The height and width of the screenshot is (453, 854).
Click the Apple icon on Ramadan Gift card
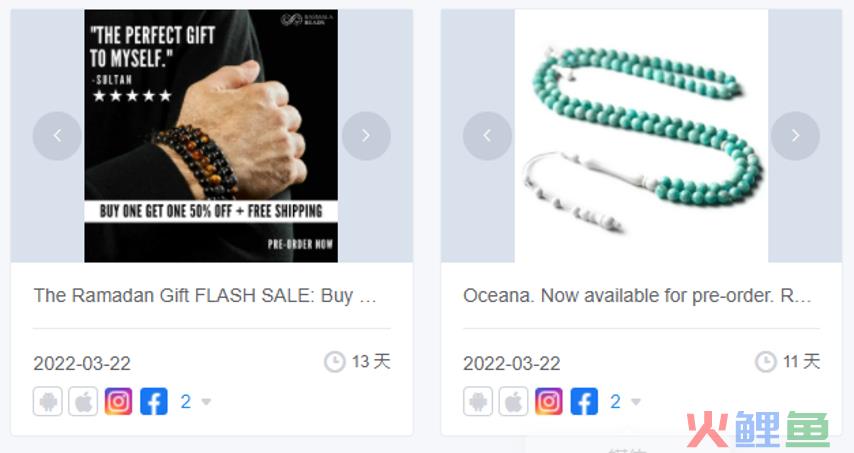point(83,402)
